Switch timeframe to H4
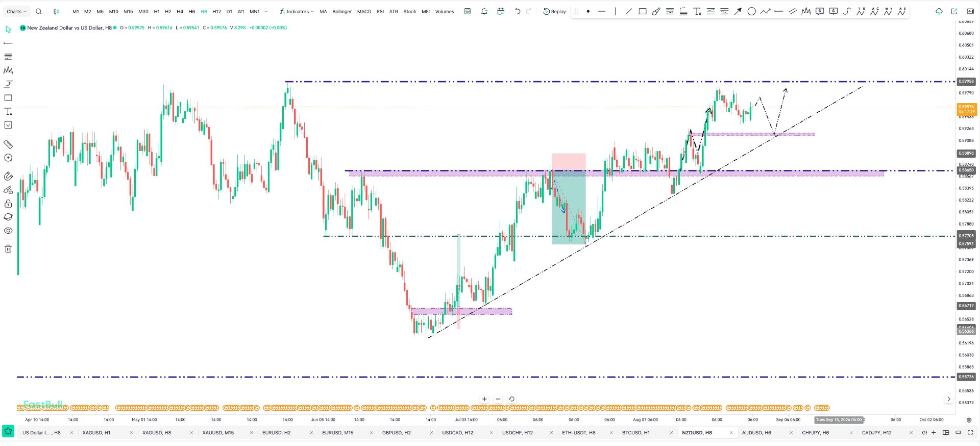 pos(180,12)
